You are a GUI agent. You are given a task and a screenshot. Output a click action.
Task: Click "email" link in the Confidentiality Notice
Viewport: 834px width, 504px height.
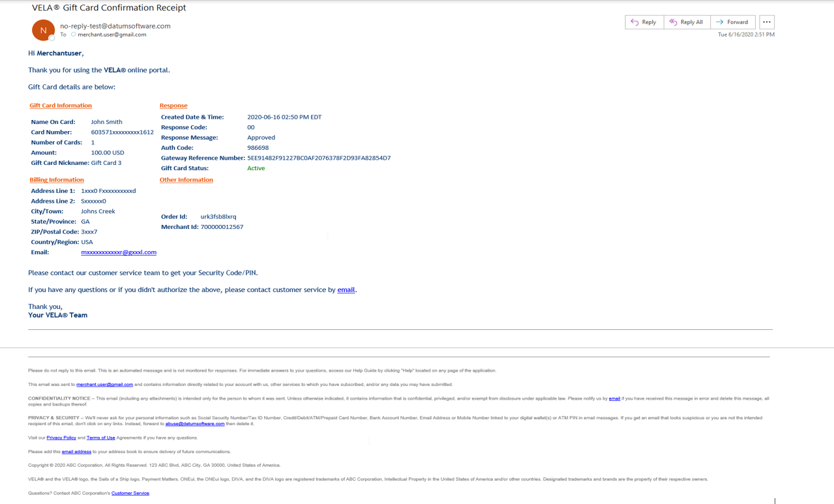pyautogui.click(x=614, y=398)
